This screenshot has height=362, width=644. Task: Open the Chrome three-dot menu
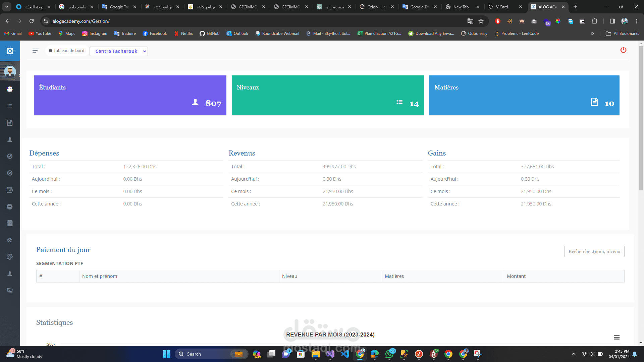pos(637,21)
